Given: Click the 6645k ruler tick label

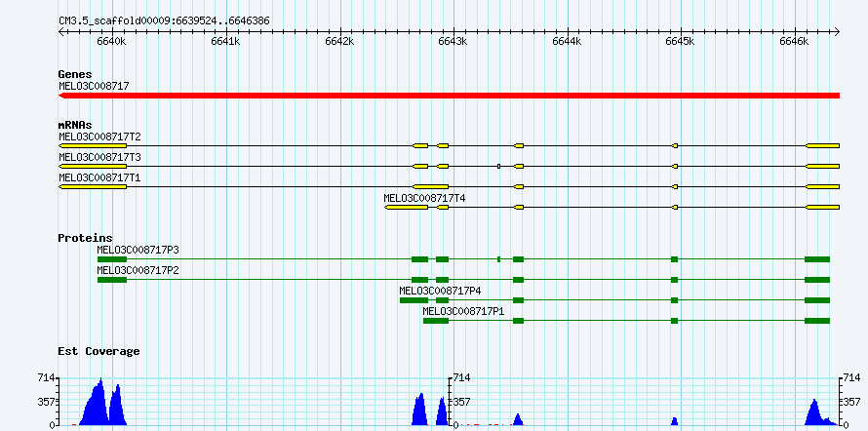Looking at the screenshot, I should [x=680, y=42].
